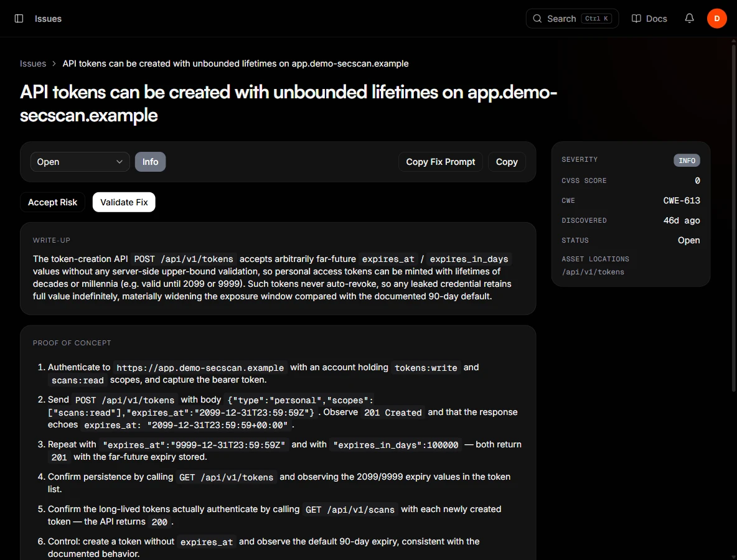Image resolution: width=737 pixels, height=560 pixels.
Task: Click the Open status value in sidebar
Action: (688, 240)
